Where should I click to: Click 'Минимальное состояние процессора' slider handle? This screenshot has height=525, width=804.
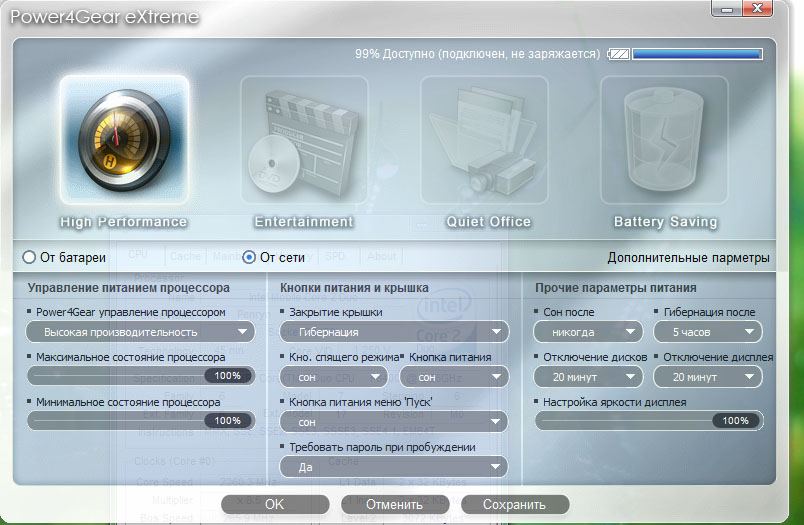coord(228,421)
